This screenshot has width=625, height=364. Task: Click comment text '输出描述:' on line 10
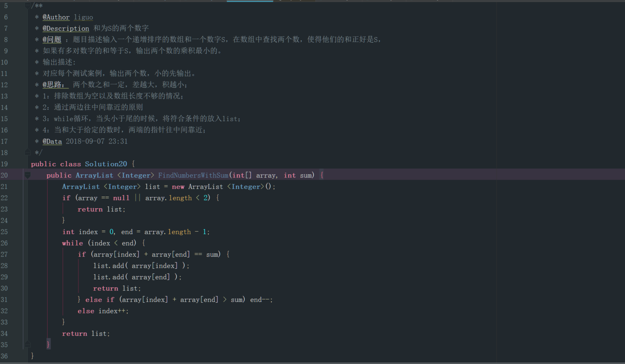(x=59, y=62)
